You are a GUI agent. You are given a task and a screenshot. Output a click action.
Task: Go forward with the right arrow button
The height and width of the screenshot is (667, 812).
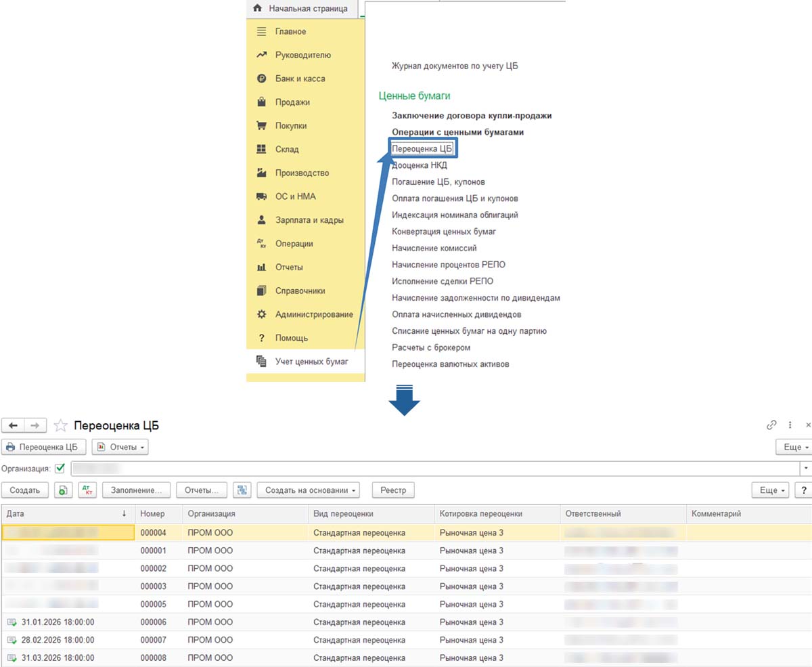coord(35,425)
